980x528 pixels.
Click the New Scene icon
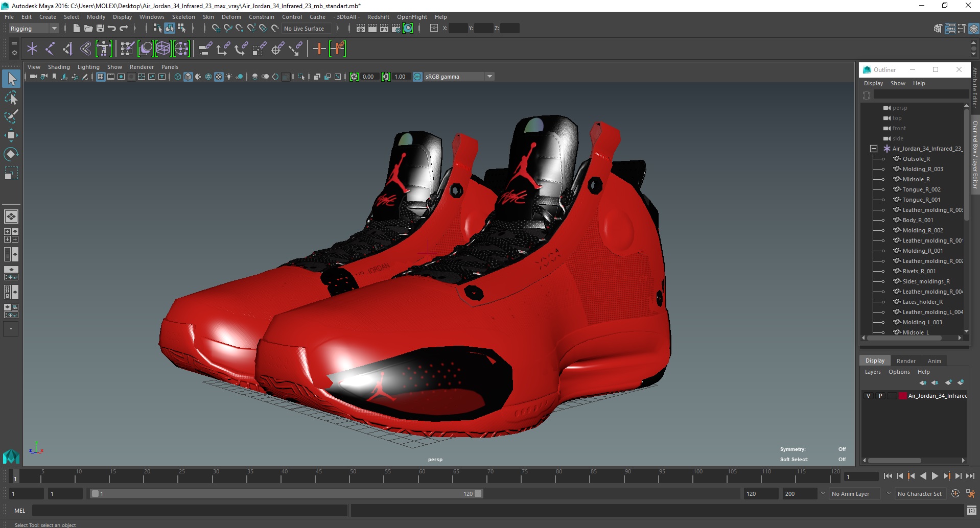pos(76,29)
